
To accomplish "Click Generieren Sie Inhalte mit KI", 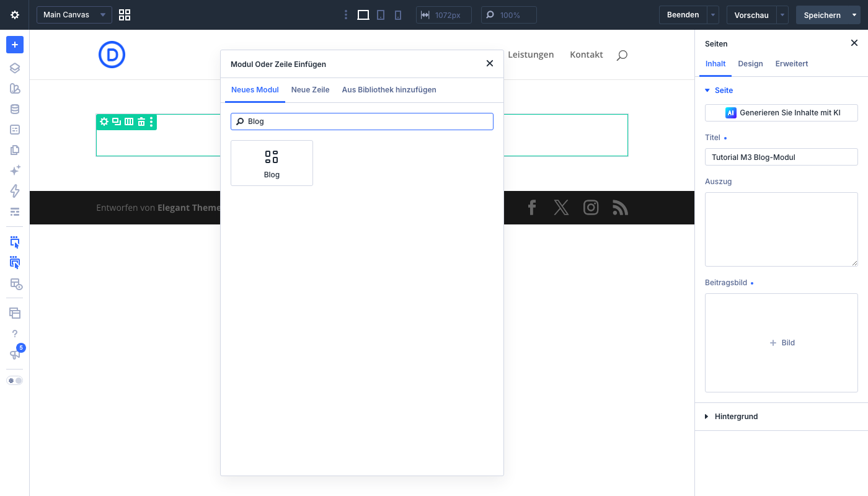I will pyautogui.click(x=781, y=113).
